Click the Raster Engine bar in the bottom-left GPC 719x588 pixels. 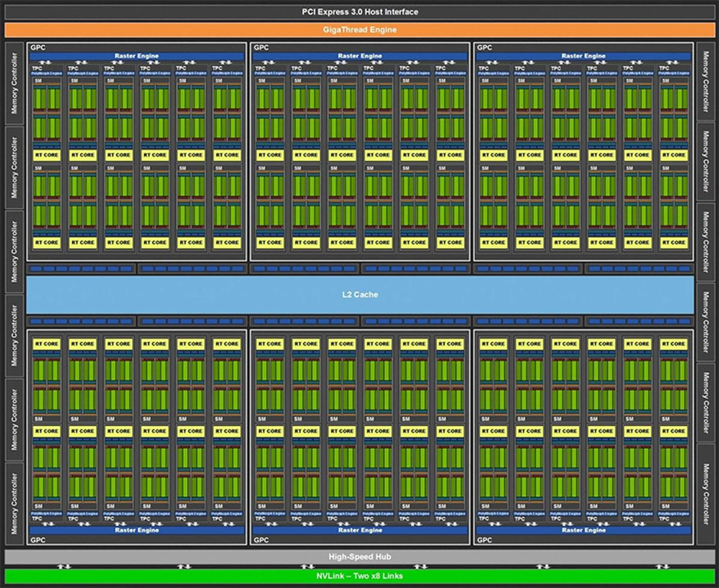coord(137,530)
